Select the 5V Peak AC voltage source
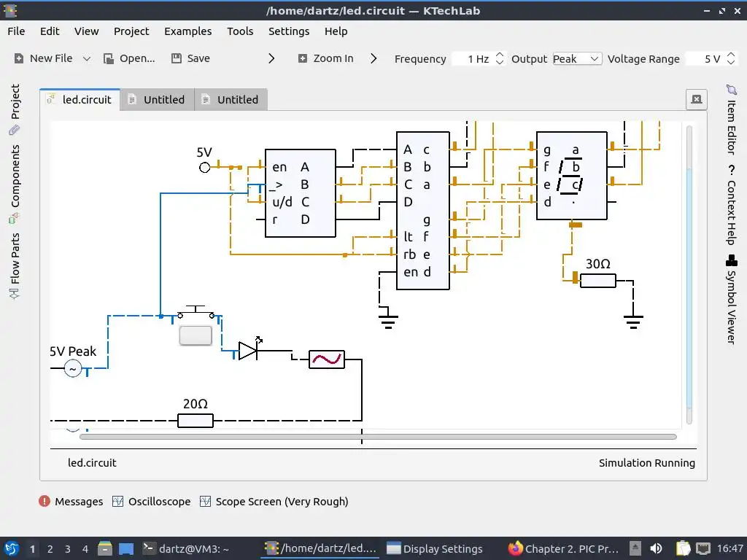The width and height of the screenshot is (747, 560). point(73,368)
